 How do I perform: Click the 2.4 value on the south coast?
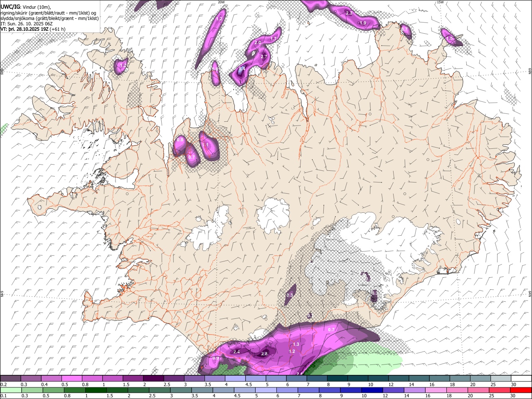pyautogui.click(x=237, y=352)
